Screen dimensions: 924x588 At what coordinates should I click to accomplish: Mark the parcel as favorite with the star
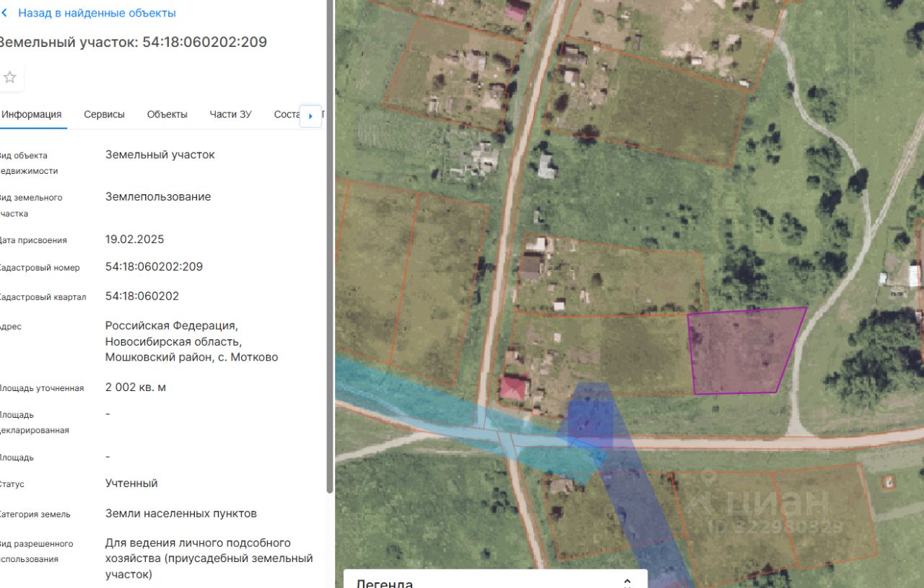(9, 77)
